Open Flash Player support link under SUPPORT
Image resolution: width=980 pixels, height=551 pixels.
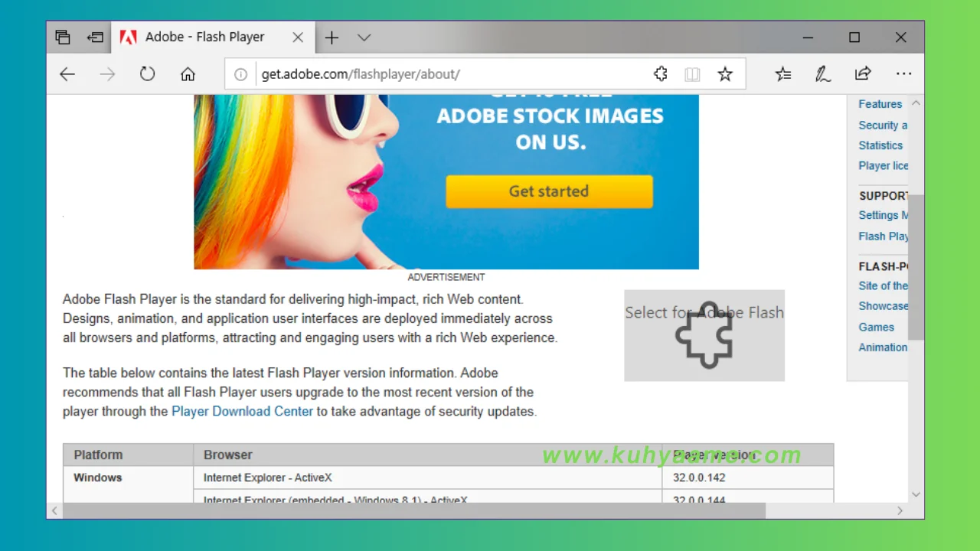point(883,236)
